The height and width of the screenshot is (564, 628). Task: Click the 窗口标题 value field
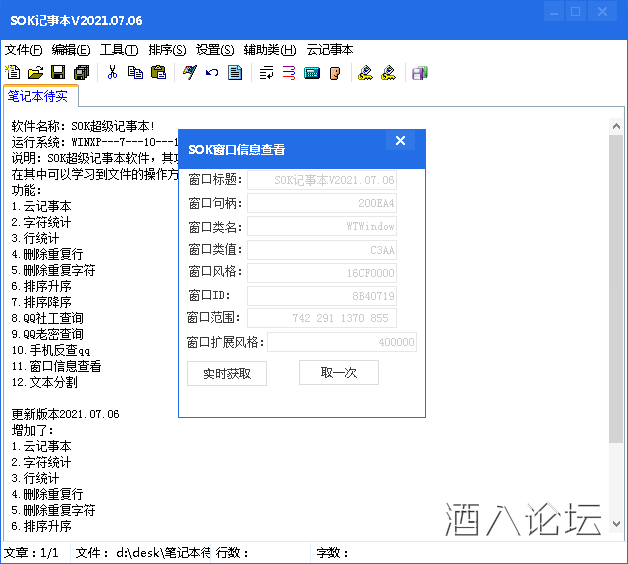(x=322, y=180)
